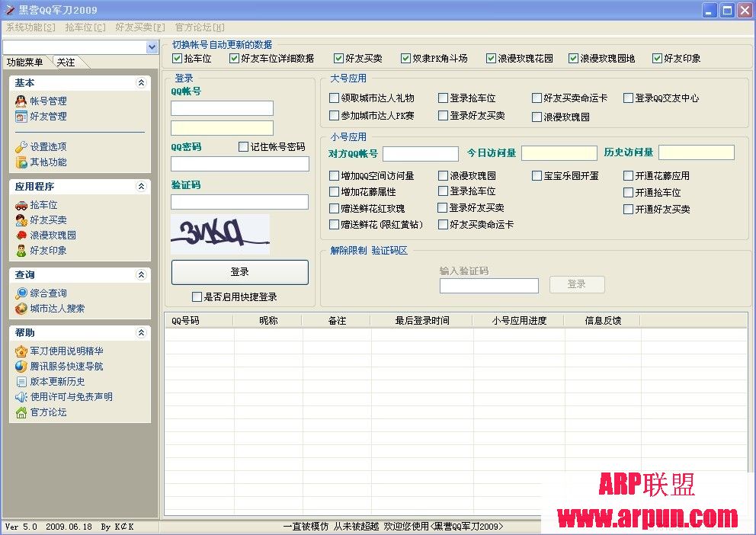Collapse the 基本 sidebar section
This screenshot has width=756, height=535.
coord(141,82)
